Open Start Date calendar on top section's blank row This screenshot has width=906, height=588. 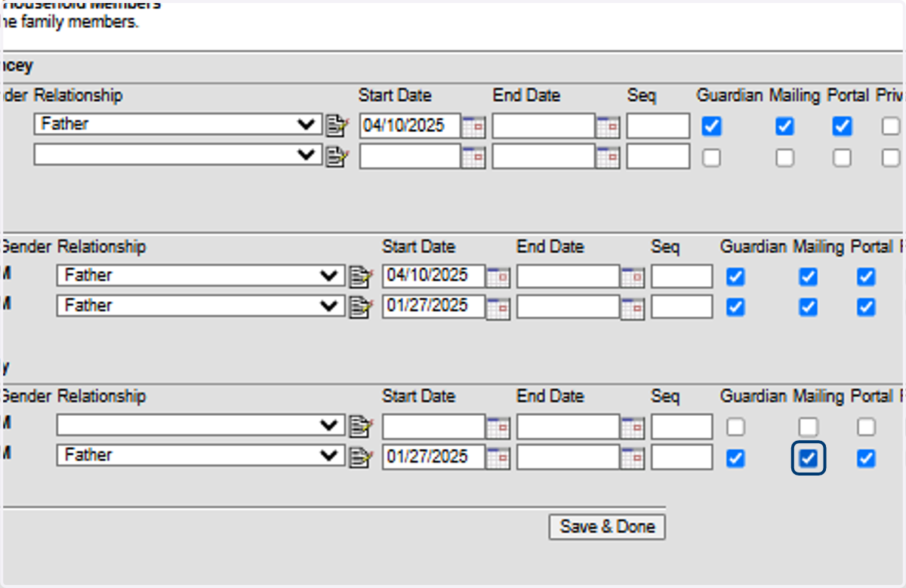(475, 157)
